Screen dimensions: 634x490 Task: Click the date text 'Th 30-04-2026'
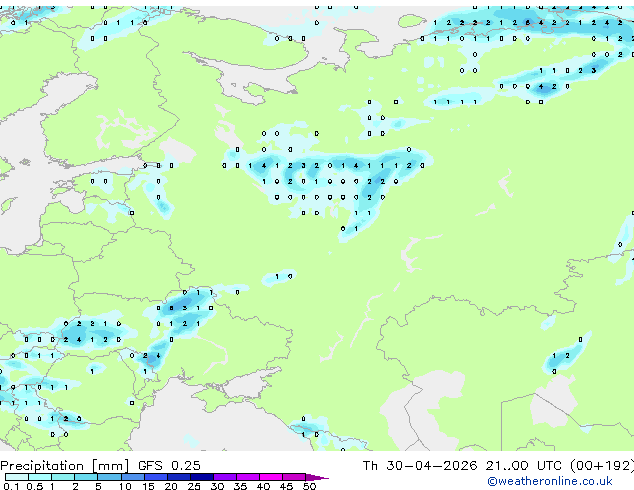click(x=420, y=466)
